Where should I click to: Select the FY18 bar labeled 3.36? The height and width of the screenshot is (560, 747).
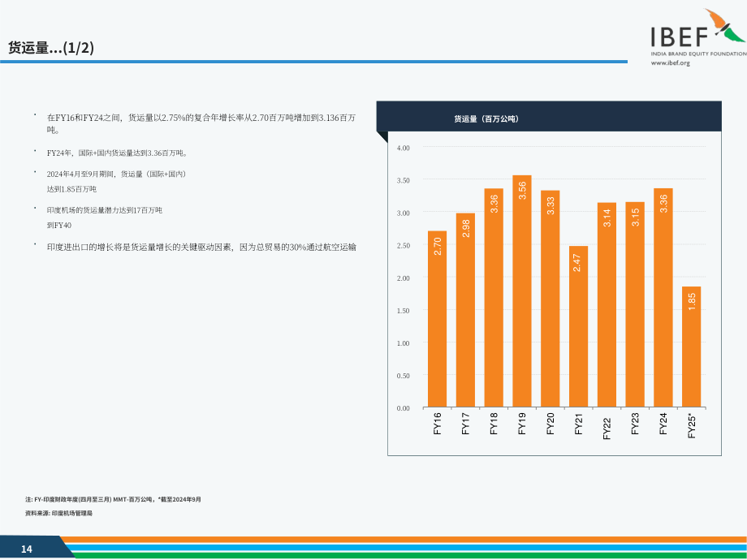pos(494,298)
